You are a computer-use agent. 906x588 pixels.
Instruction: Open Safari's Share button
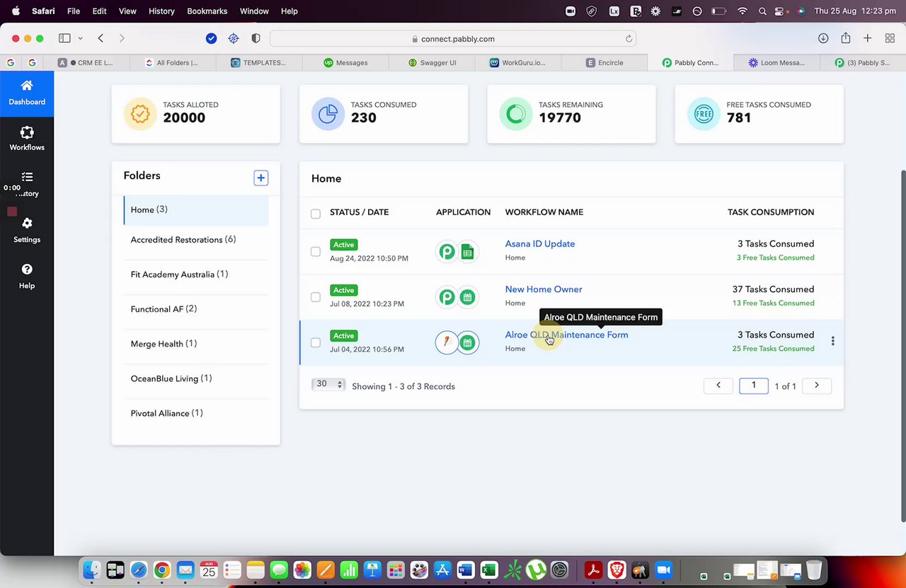[x=845, y=38]
